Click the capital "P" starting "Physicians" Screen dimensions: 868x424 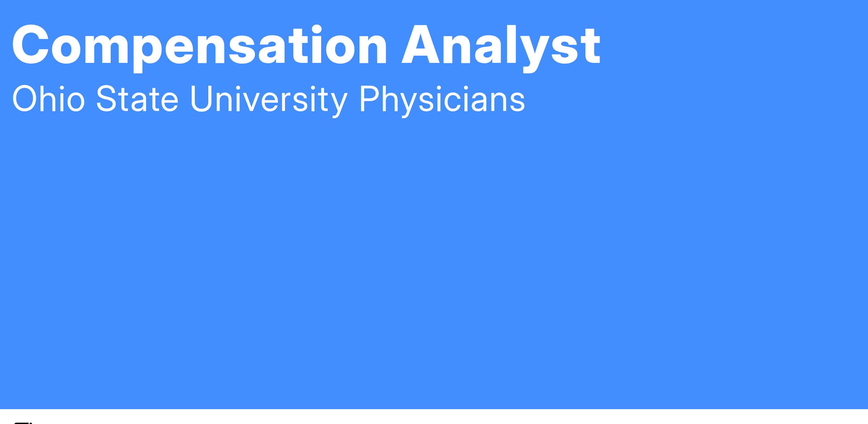pos(370,99)
